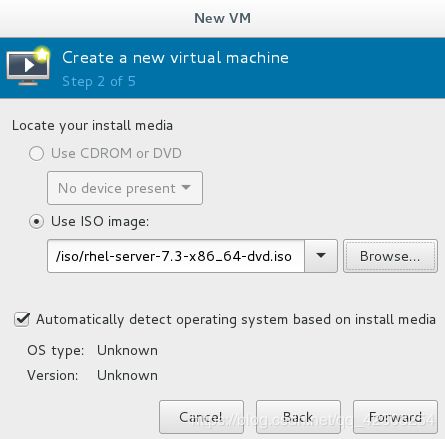Go Back to the previous step
445x439 pixels.
(x=298, y=417)
